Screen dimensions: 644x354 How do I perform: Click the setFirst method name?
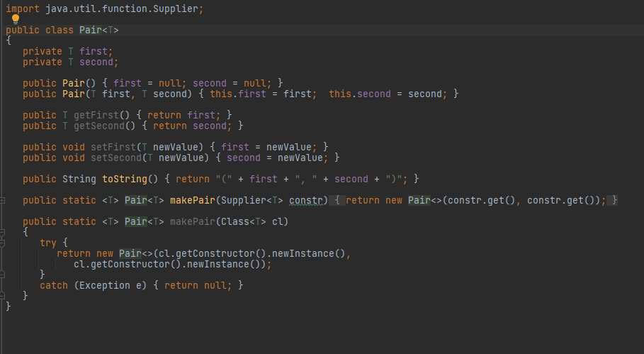113,147
